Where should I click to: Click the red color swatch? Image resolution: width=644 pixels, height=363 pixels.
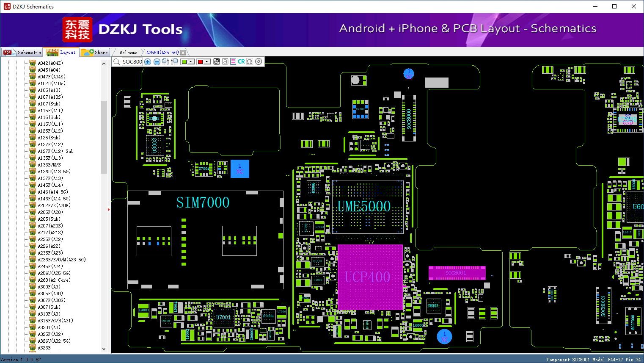(x=200, y=62)
